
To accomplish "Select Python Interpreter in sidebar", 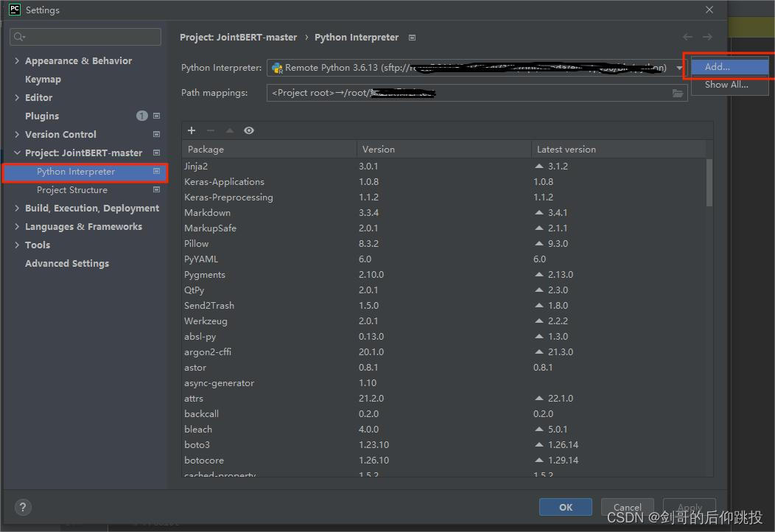I will [x=85, y=172].
